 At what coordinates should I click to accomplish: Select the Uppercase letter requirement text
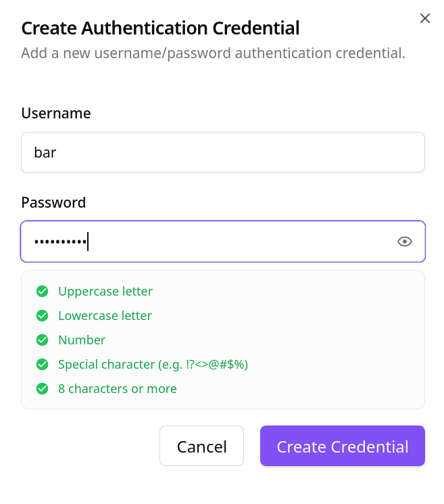(105, 292)
